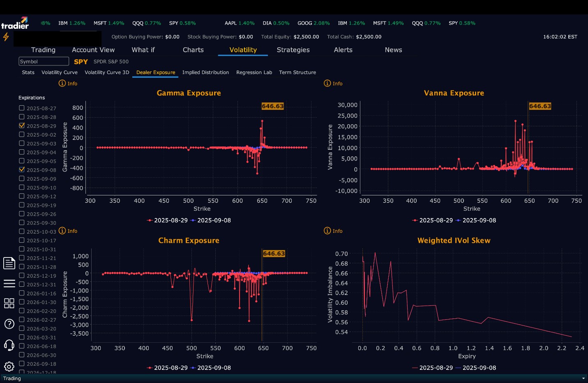
Task: Check the 2025-09-19 expiration
Action: coord(22,205)
